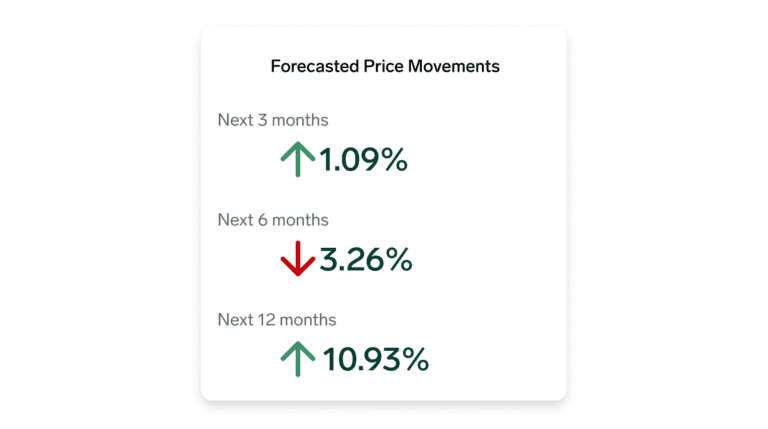768x429 pixels.
Task: Click the Forecasted Price Movements title
Action: click(385, 67)
